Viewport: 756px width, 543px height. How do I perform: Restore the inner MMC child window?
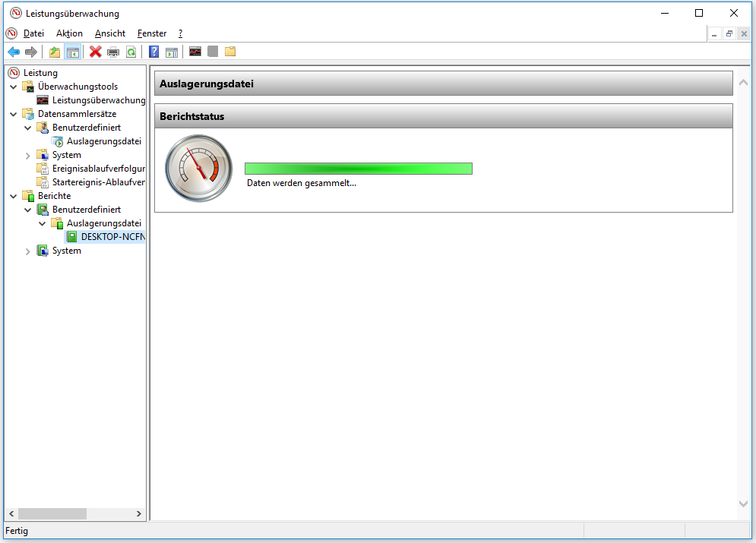coord(729,33)
